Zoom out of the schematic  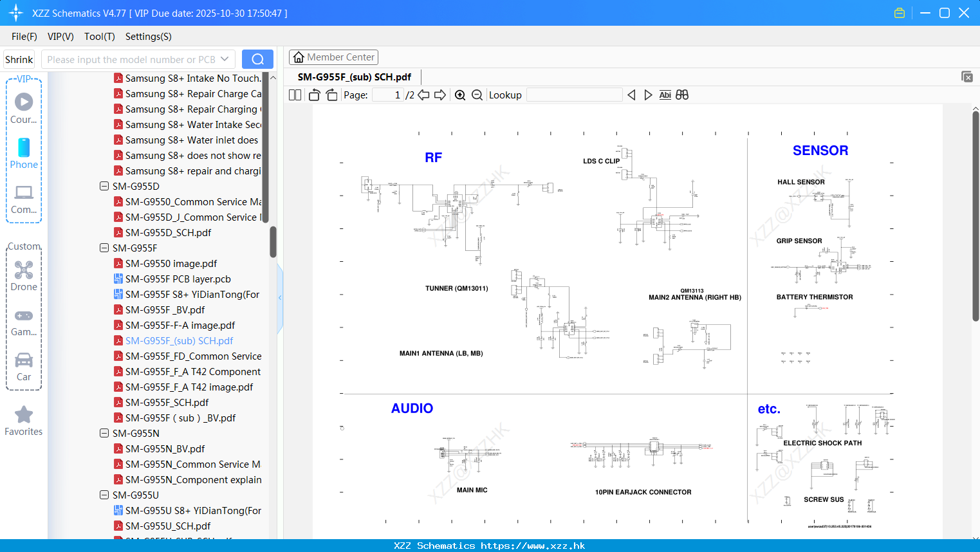[477, 95]
